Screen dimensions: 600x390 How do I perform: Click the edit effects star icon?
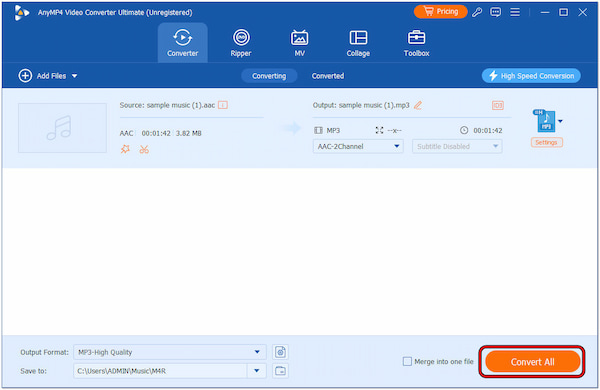[125, 149]
